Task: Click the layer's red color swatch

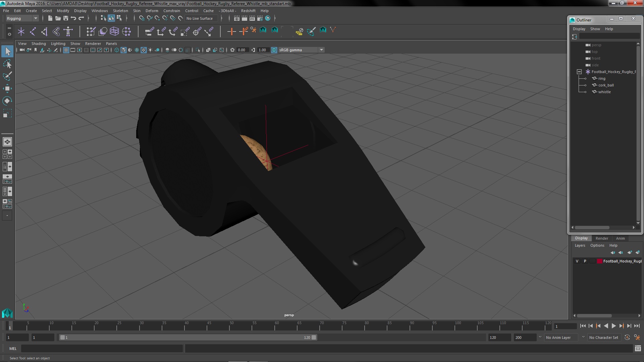Action: [x=599, y=261]
